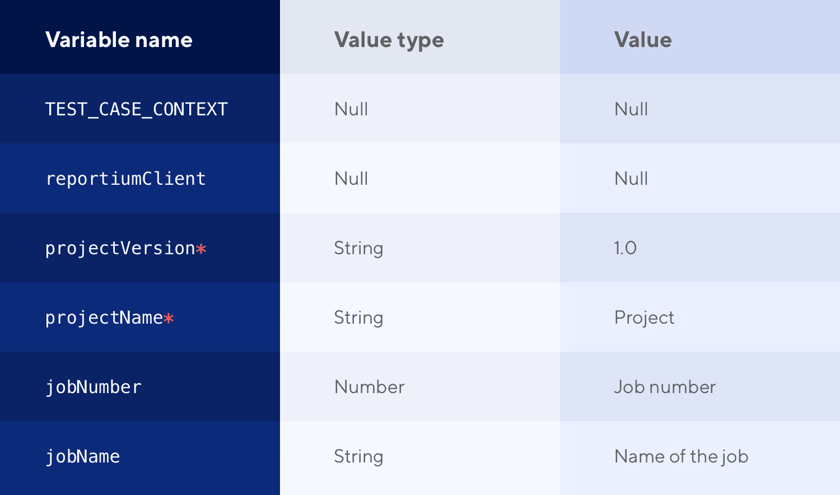
Task: Select the projectVersion variable name
Action: (120, 249)
